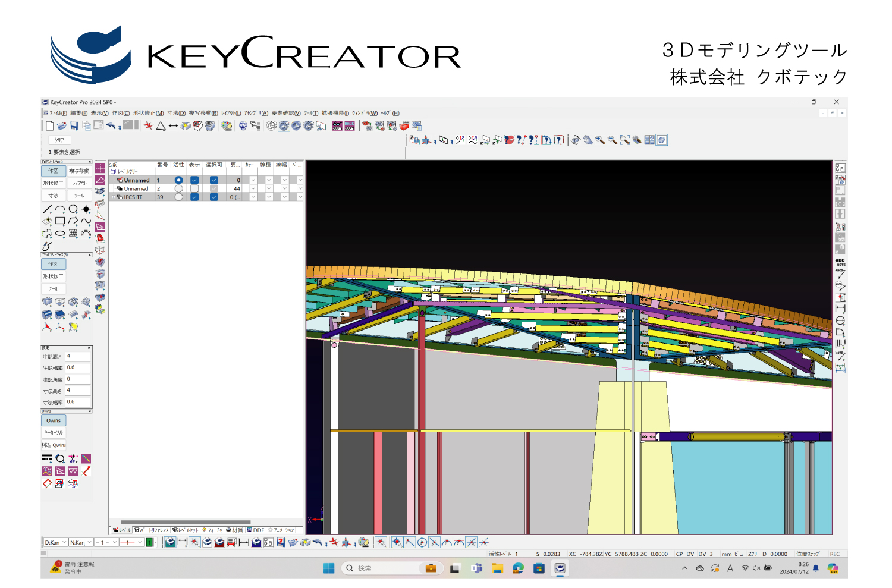Click the spline curve tool
Image resolution: width=892 pixels, height=588 pixels.
pyautogui.click(x=86, y=221)
